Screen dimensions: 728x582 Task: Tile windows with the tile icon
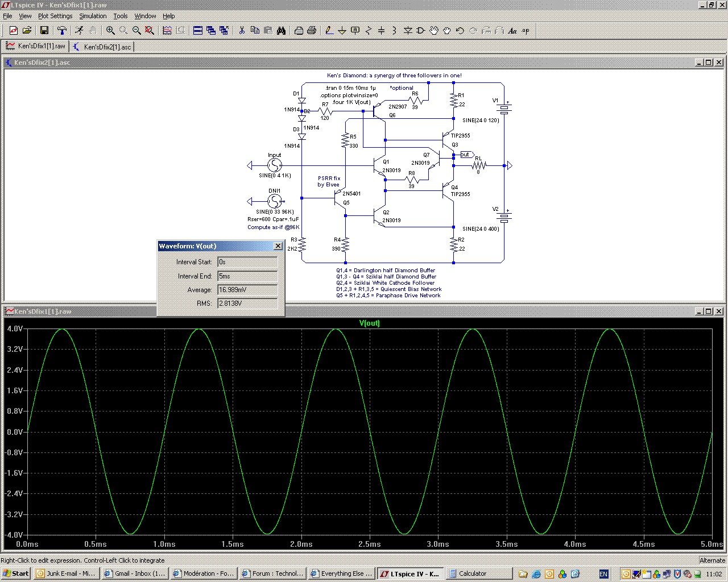[198, 31]
